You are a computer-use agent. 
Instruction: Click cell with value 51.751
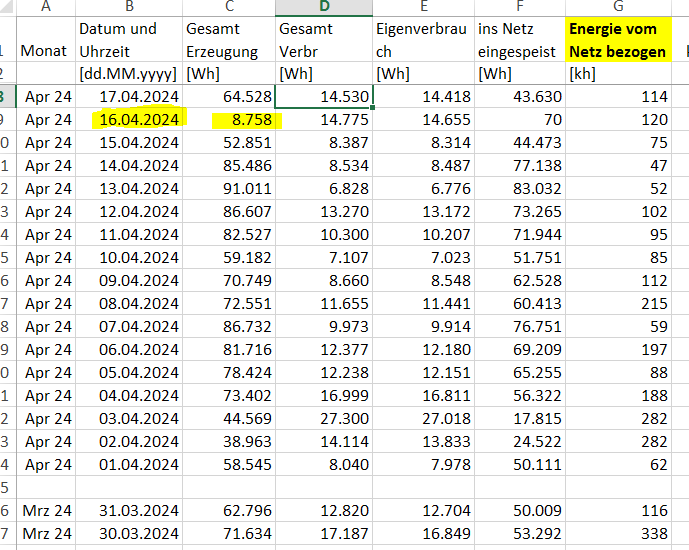click(520, 257)
